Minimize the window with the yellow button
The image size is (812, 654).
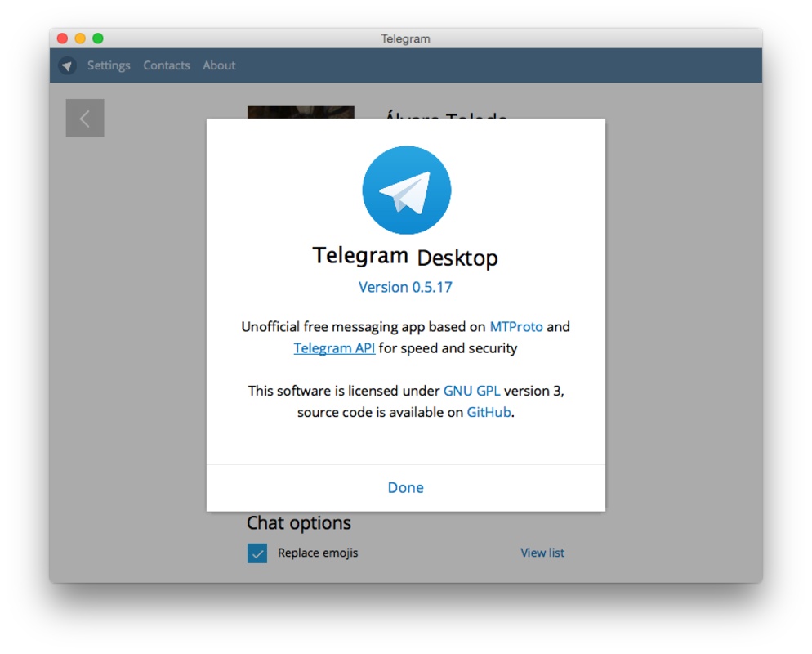tap(79, 38)
